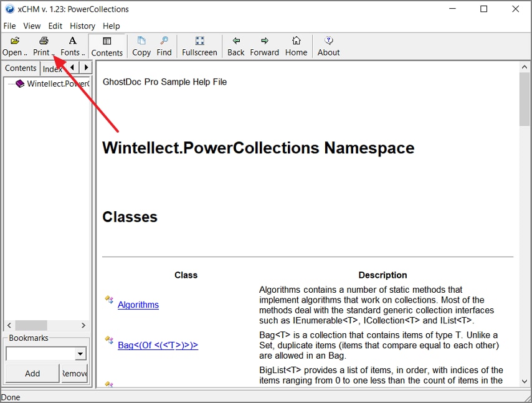Open the Bag<(Of <(<'T>)>)> link

(x=158, y=345)
